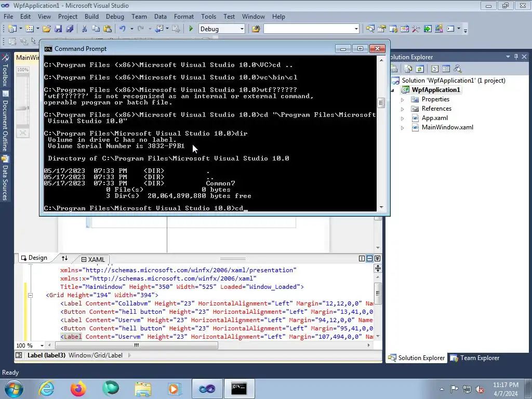Start debugging with the green play icon

click(x=191, y=29)
